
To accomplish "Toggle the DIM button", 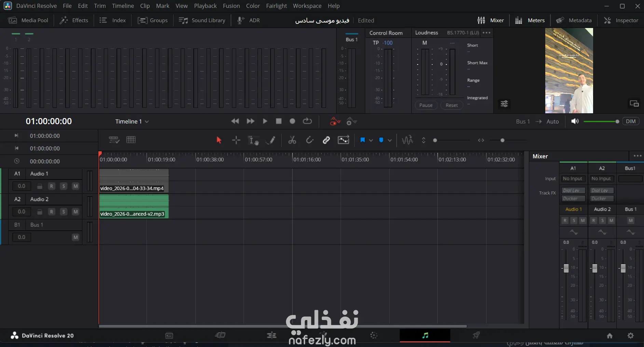I will [631, 121].
